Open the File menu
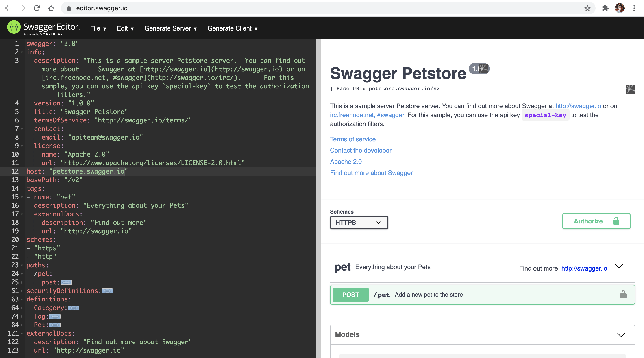Image resolution: width=644 pixels, height=358 pixels. (x=98, y=28)
